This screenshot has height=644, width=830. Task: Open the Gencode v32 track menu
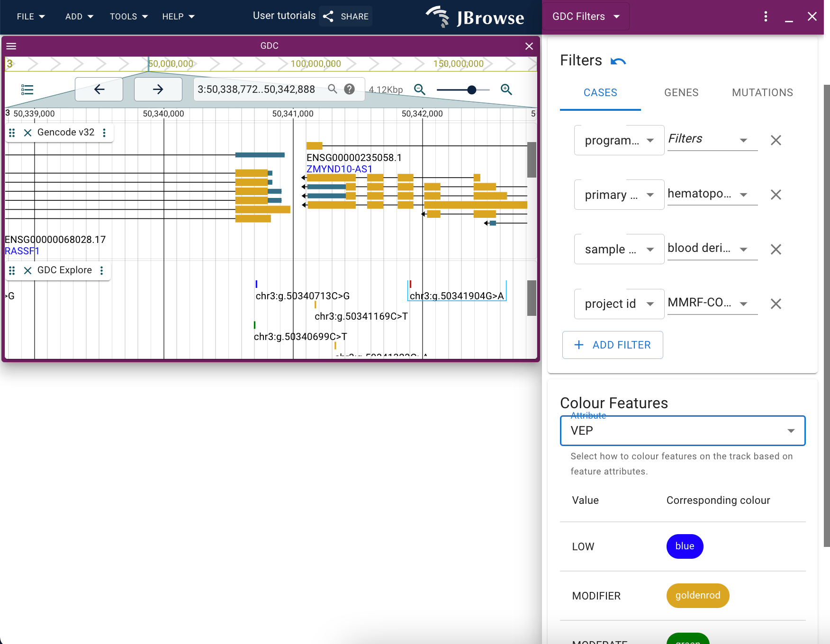pyautogui.click(x=104, y=133)
